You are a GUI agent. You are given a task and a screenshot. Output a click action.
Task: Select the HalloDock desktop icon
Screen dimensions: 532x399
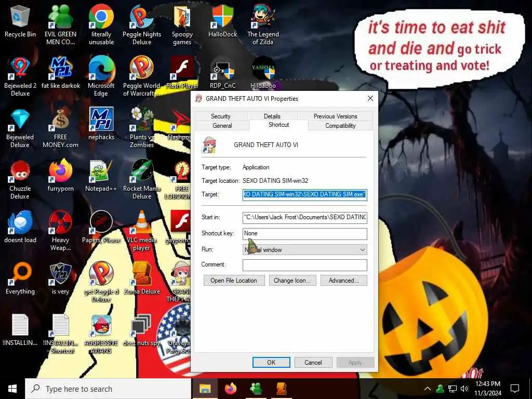[222, 21]
